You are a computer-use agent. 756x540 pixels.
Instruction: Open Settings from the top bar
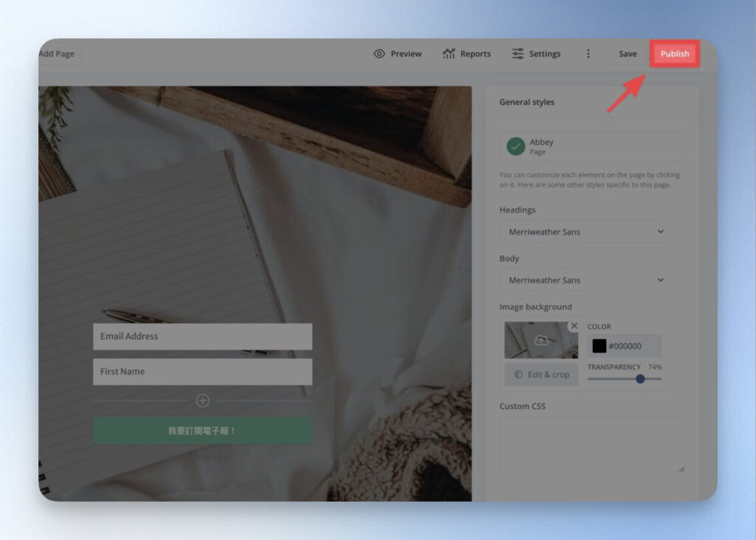coord(536,53)
